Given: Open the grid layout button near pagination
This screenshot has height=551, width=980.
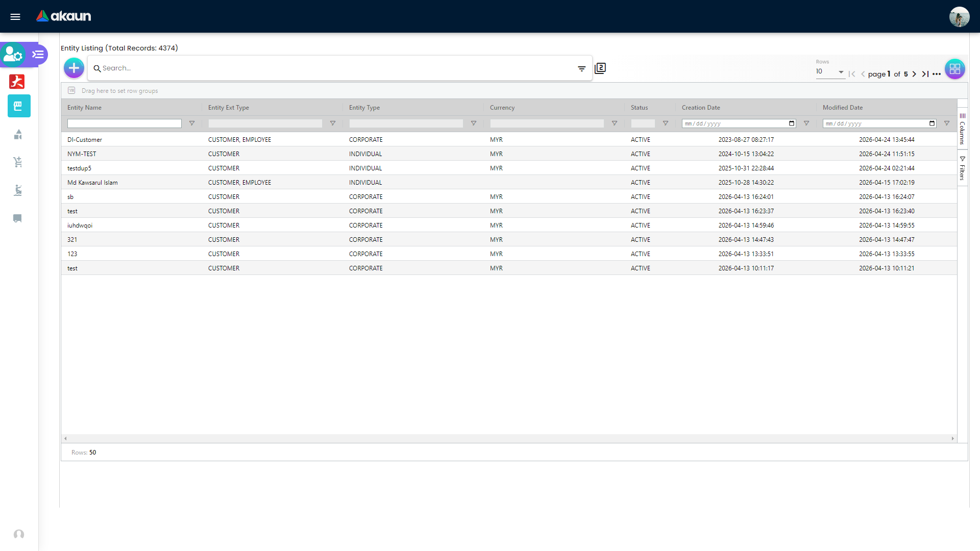Looking at the screenshot, I should pos(955,69).
